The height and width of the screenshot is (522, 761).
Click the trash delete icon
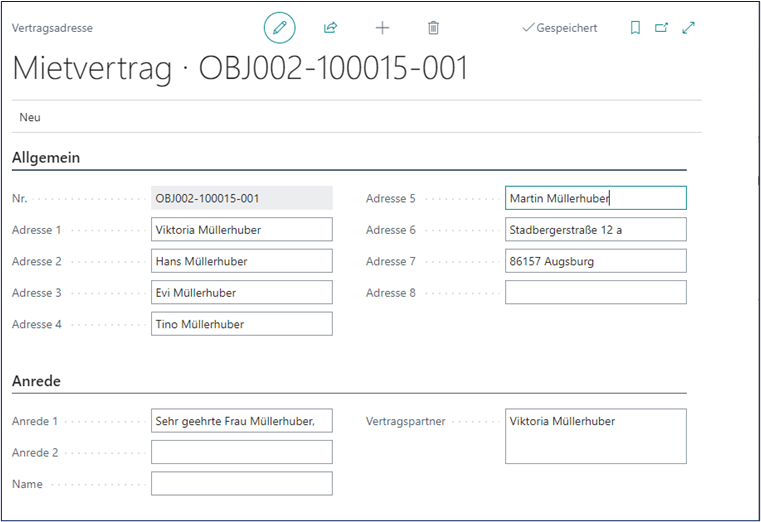point(433,28)
